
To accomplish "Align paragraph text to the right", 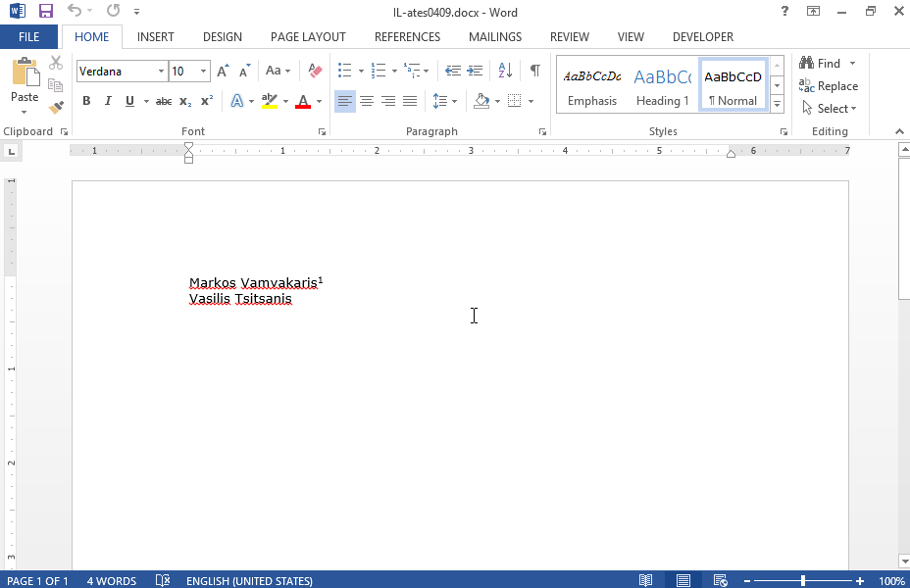I will tap(388, 102).
